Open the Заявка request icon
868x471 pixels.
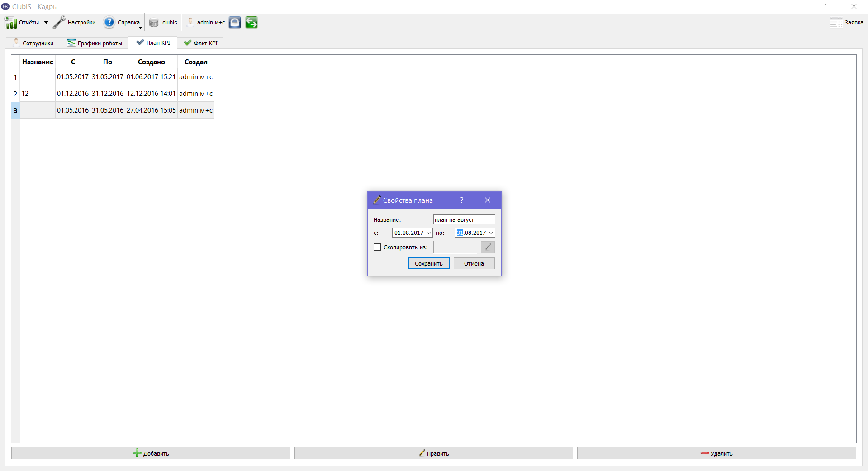[x=836, y=22]
